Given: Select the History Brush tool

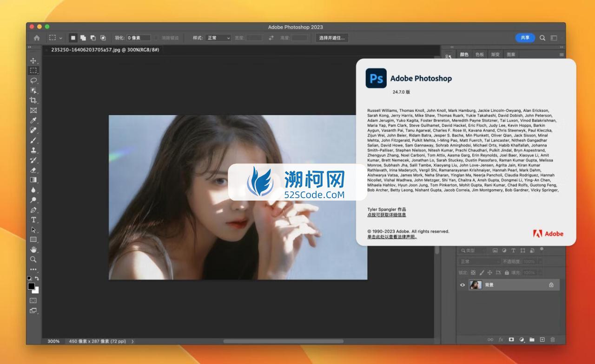Looking at the screenshot, I should tap(33, 160).
